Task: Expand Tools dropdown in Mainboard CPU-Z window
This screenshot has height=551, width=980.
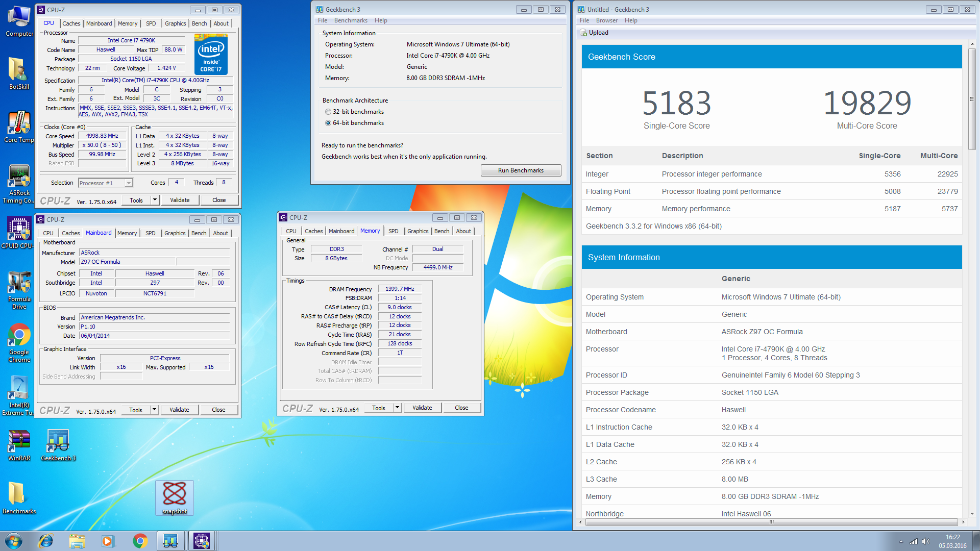Action: tap(154, 410)
